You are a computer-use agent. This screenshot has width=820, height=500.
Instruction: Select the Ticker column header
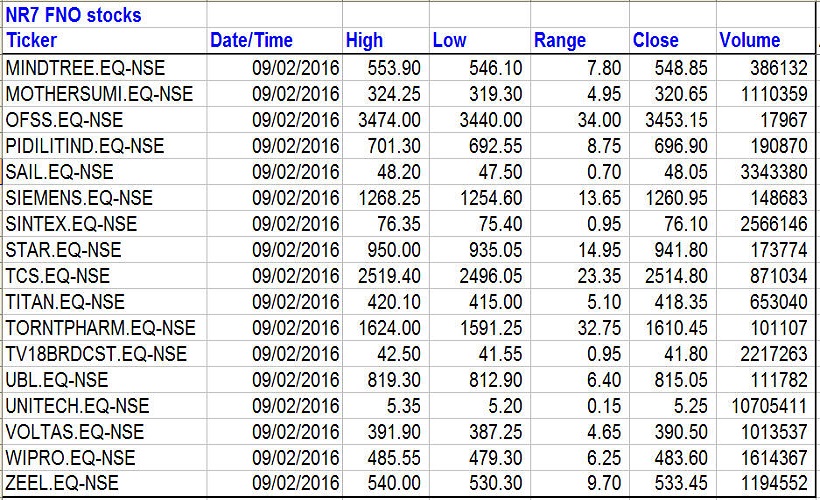click(x=32, y=41)
